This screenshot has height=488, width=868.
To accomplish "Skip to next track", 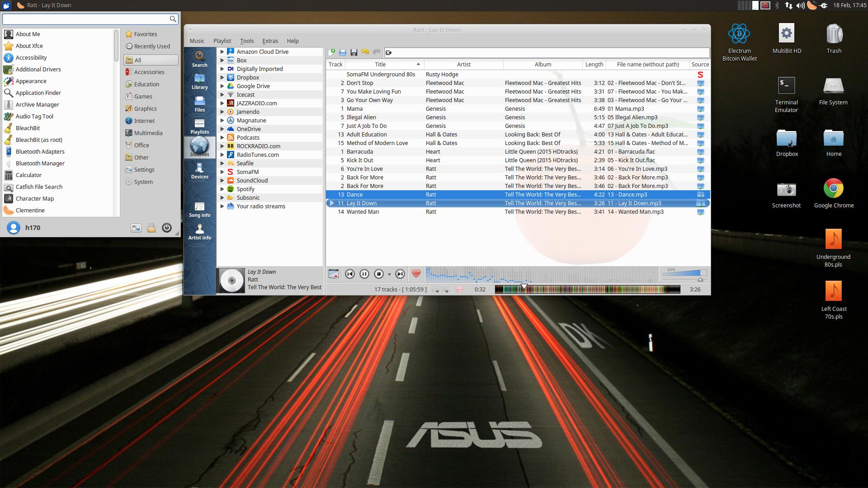I will pos(400,274).
